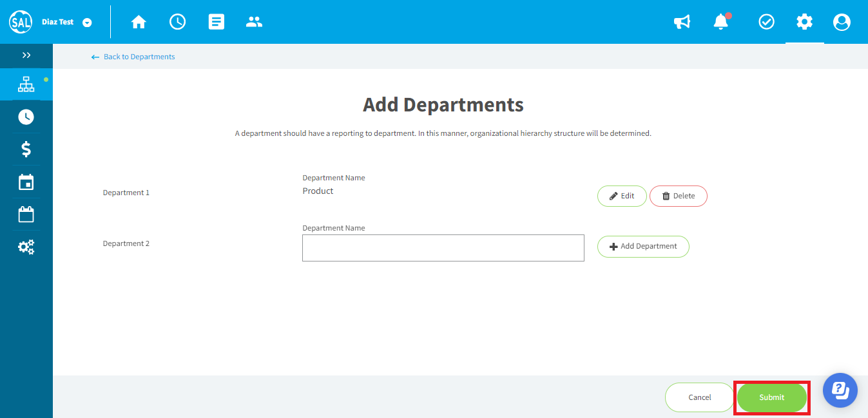Image resolution: width=868 pixels, height=418 pixels.
Task: Expand the sidebar with double chevron
Action: point(26,55)
